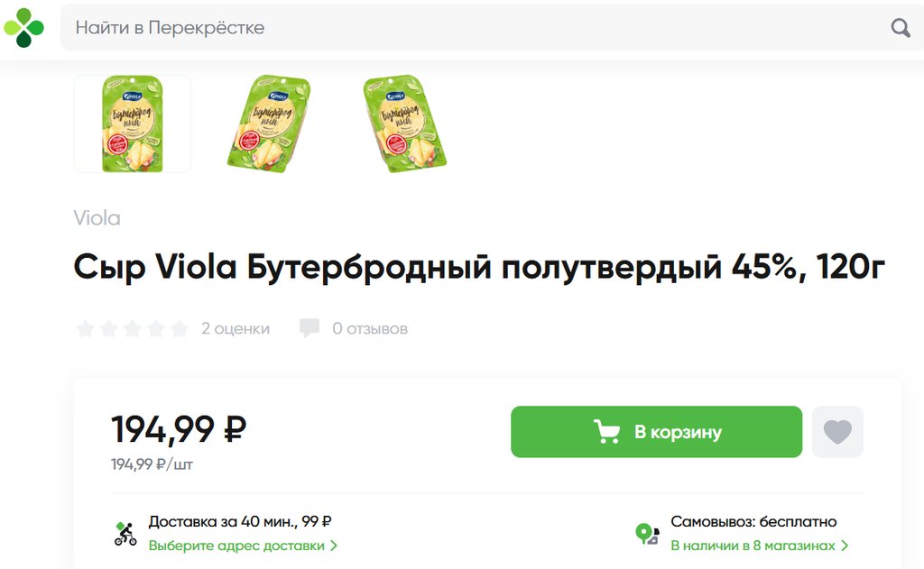Open the "0 отзывов" reviews link
This screenshot has width=924, height=569.
click(x=370, y=328)
